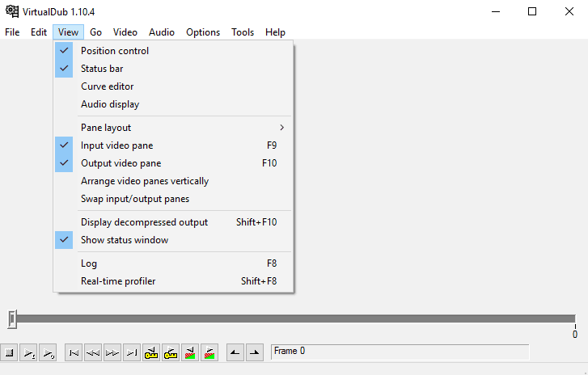Step forward with the double-right arrow icon
The width and height of the screenshot is (588, 375).
pos(112,352)
